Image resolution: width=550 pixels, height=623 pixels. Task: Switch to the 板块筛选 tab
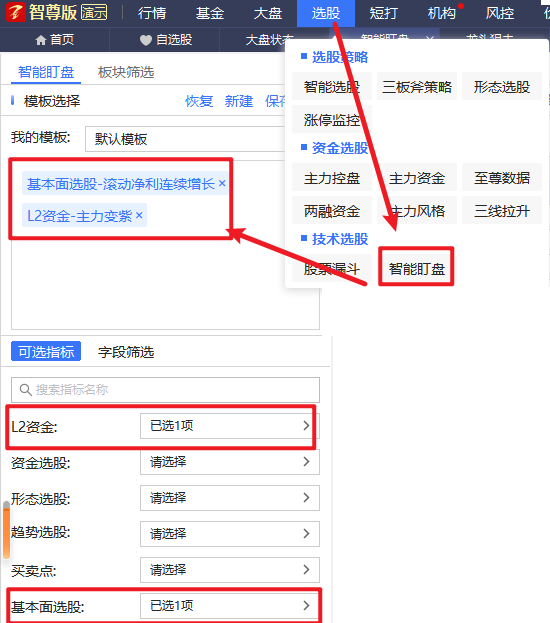tap(126, 72)
